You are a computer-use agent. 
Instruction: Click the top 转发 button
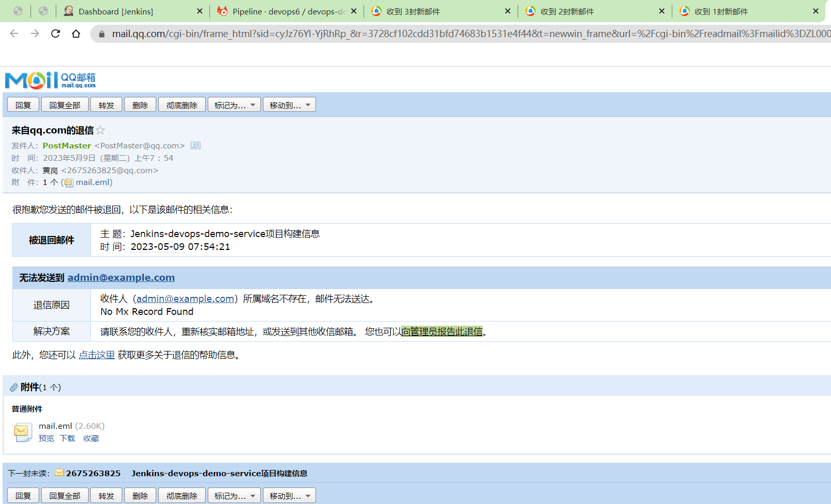[106, 105]
